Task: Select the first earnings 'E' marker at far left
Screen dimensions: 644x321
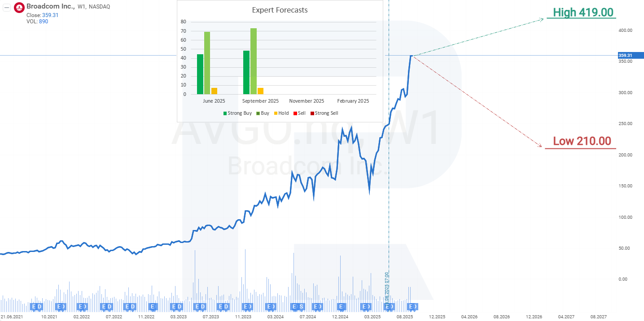Action: coord(34,307)
